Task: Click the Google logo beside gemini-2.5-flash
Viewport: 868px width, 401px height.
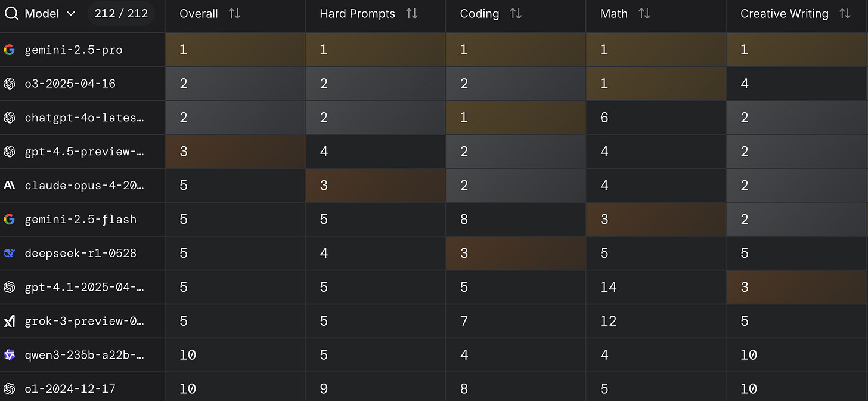Action: point(9,219)
